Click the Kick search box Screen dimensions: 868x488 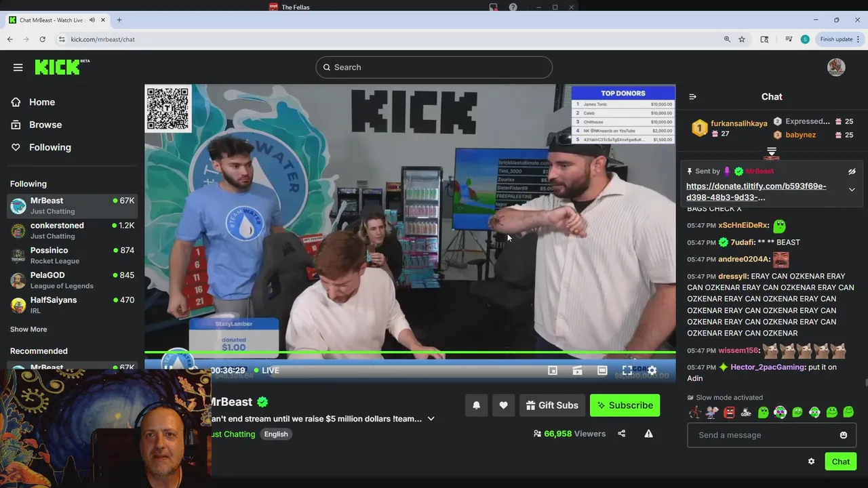click(x=434, y=67)
